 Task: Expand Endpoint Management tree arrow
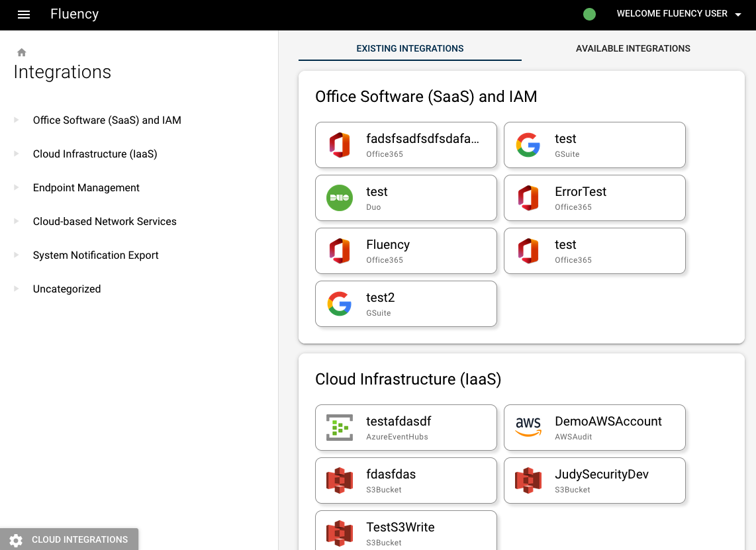(17, 187)
